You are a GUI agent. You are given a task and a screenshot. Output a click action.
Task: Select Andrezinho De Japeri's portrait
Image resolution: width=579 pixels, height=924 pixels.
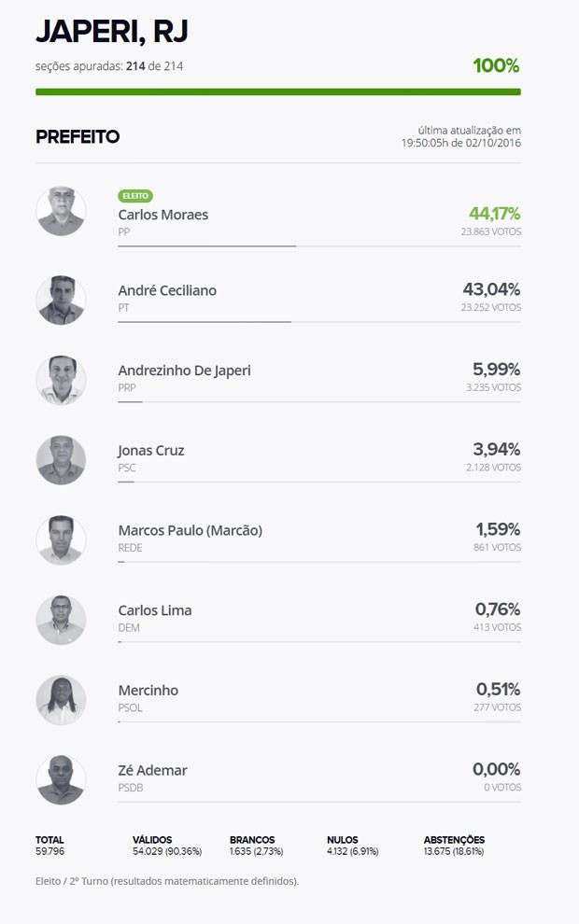pos(61,380)
